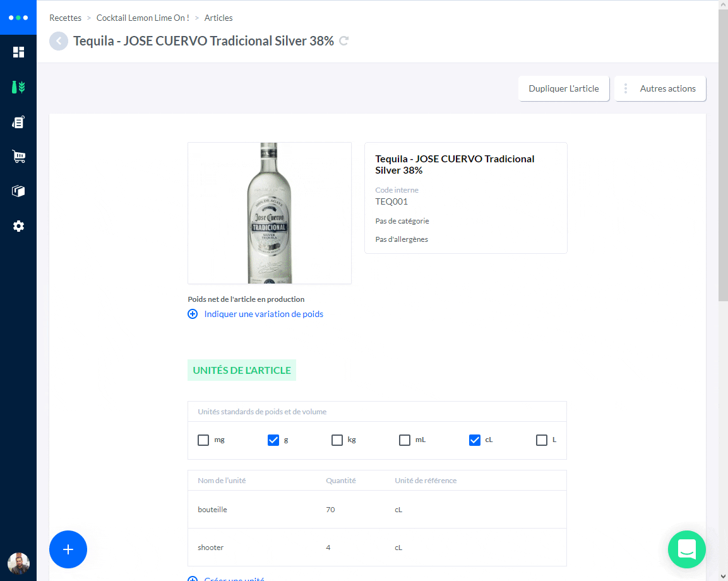Select the green ingredients icon in sidebar
This screenshot has width=728, height=581.
tap(19, 87)
